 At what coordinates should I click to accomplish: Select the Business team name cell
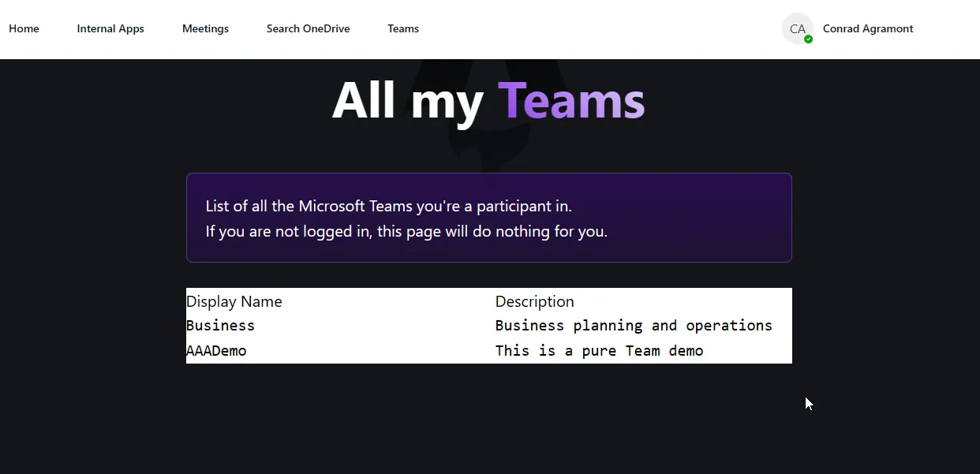220,326
